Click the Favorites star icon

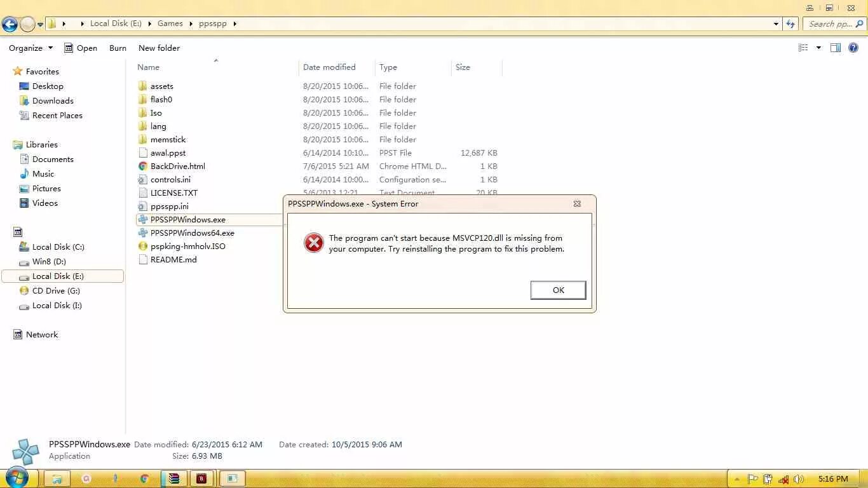[x=18, y=71]
